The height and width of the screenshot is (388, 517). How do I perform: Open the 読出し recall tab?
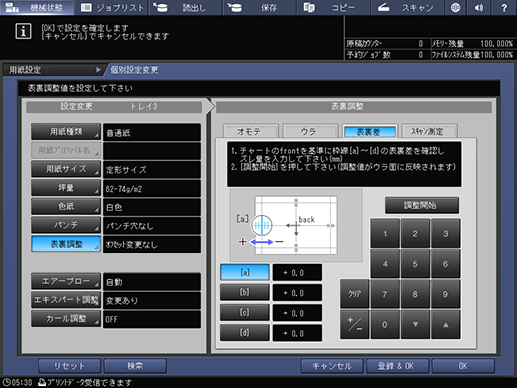tap(185, 7)
